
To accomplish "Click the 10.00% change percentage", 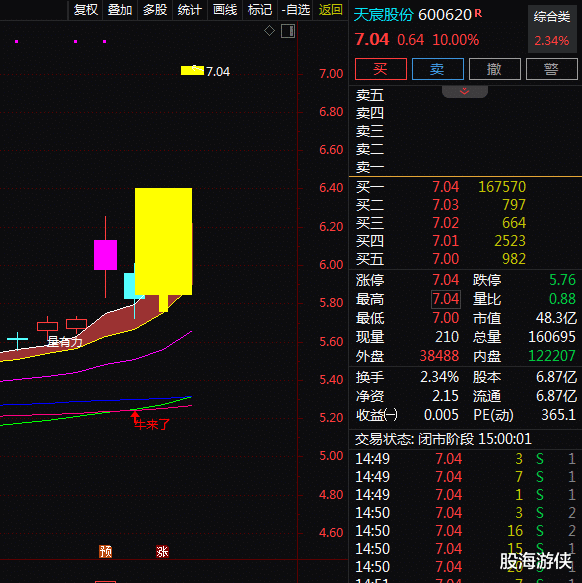I will coord(456,40).
